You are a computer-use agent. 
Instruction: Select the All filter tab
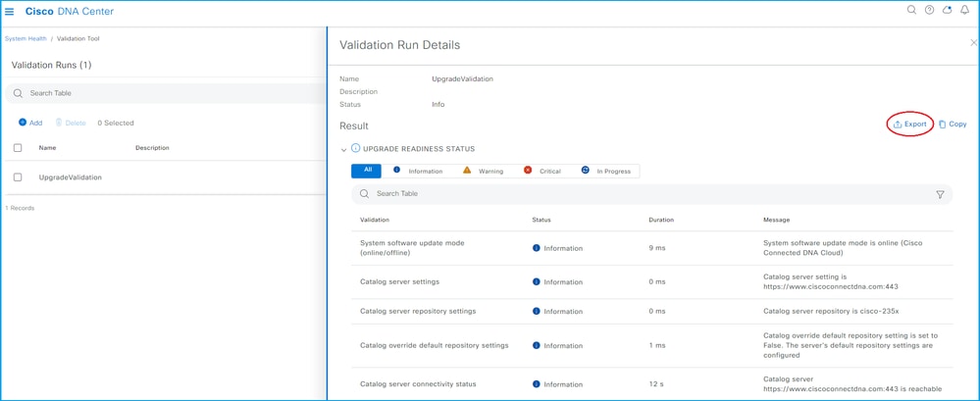(368, 171)
